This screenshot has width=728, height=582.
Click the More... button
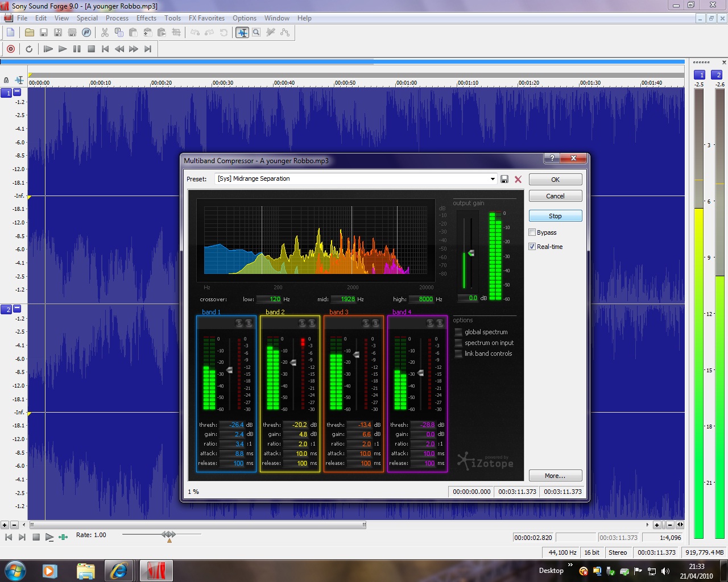point(555,476)
